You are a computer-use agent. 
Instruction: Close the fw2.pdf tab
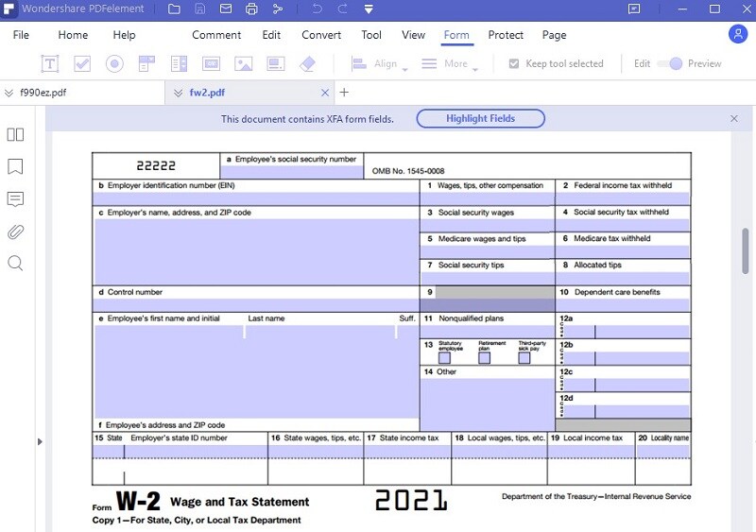(325, 93)
